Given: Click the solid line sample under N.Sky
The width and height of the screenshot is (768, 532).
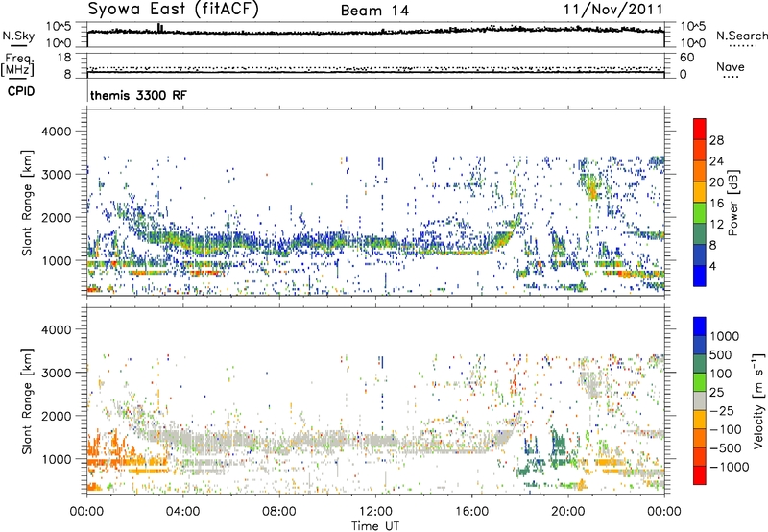Looking at the screenshot, I should click(x=18, y=46).
